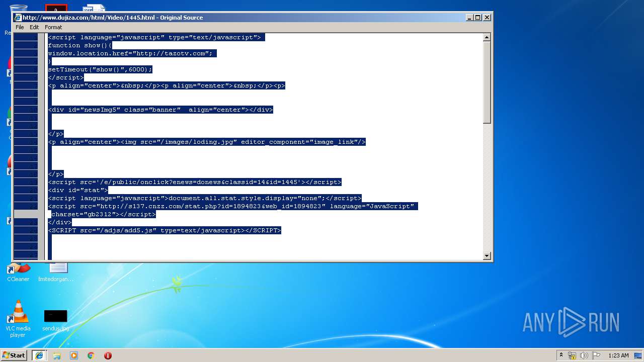The width and height of the screenshot is (644, 362).
Task: Click the img src="/images/loding.jpg" line
Action: point(206,142)
